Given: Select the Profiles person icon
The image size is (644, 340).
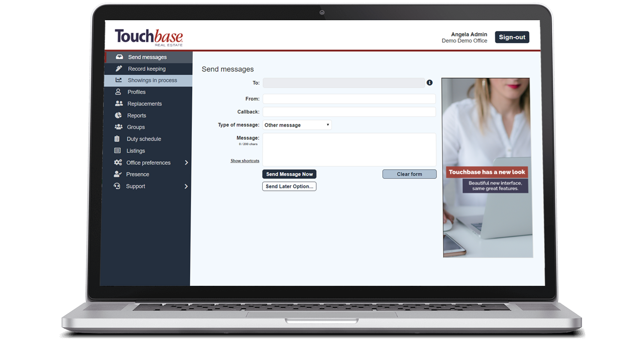Looking at the screenshot, I should (x=118, y=92).
